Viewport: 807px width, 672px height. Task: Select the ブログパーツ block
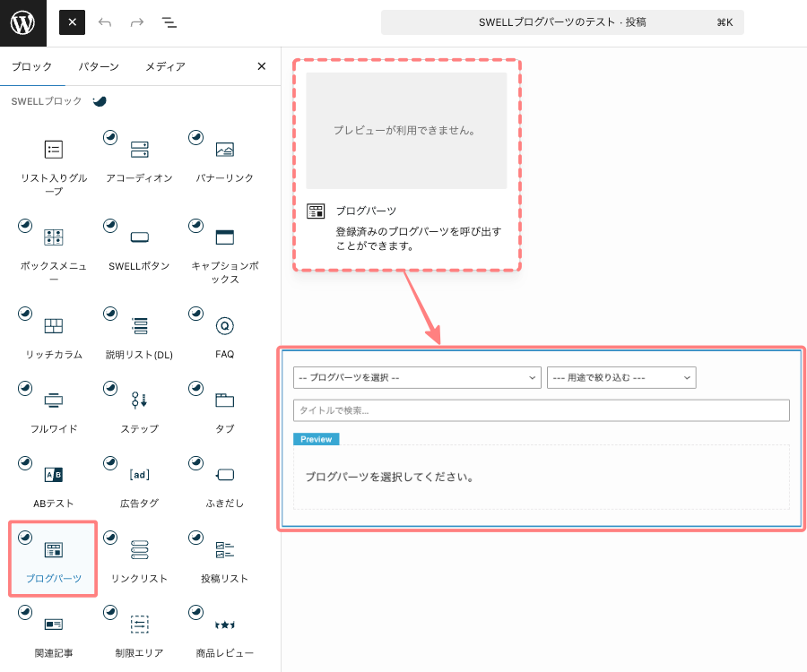tap(53, 558)
